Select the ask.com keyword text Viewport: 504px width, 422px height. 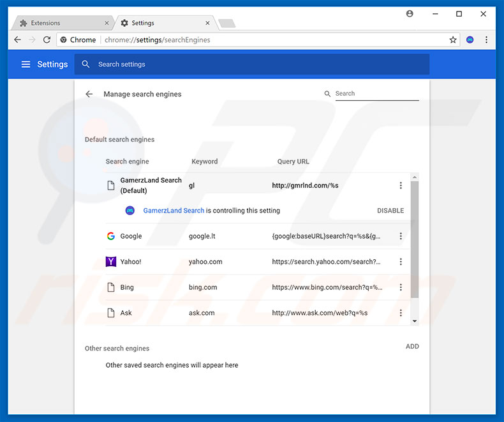(202, 313)
